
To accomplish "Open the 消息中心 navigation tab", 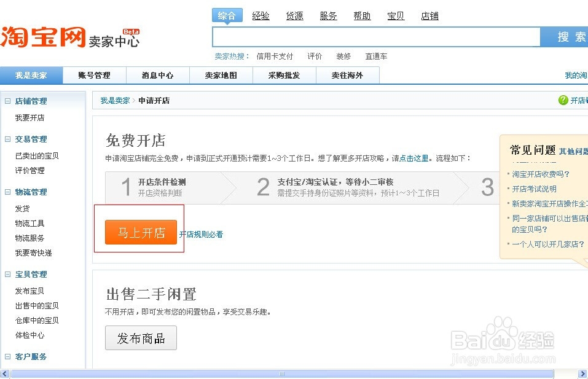I will pyautogui.click(x=157, y=76).
